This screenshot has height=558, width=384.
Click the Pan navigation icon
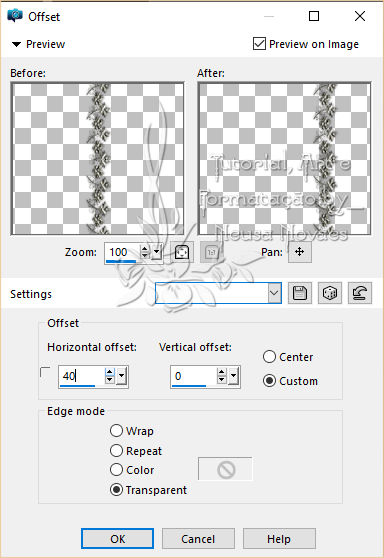300,252
